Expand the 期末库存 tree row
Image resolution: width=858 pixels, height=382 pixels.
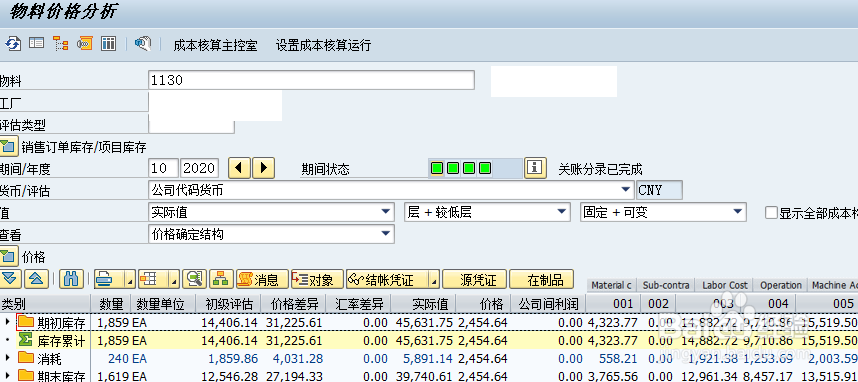(x=7, y=376)
